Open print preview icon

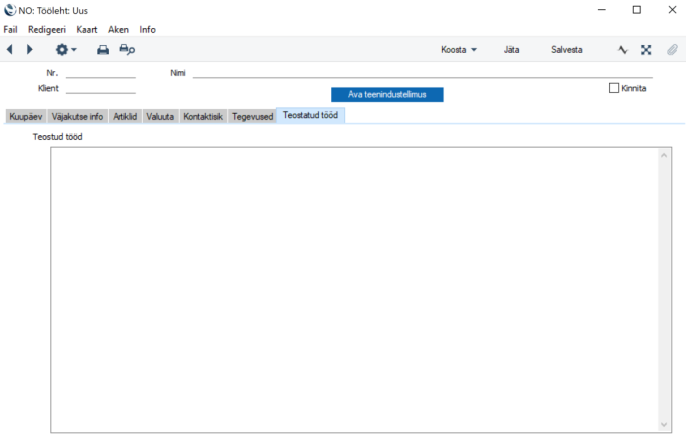(x=127, y=50)
